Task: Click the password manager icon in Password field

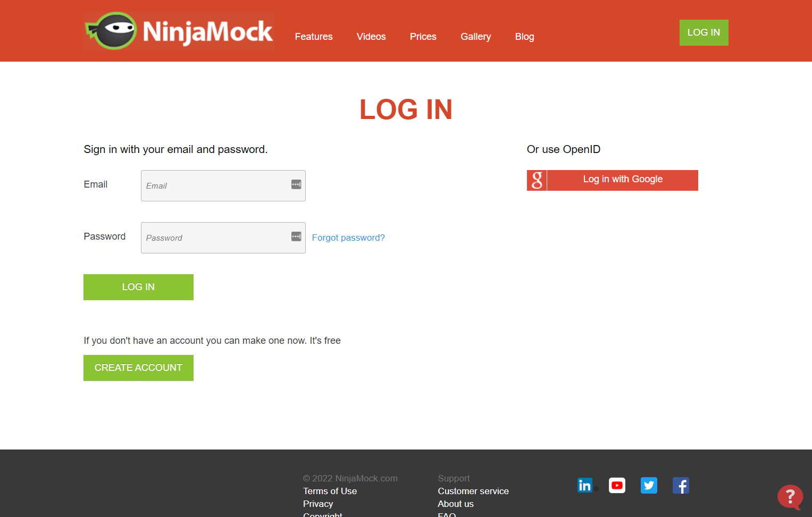Action: pyautogui.click(x=296, y=236)
